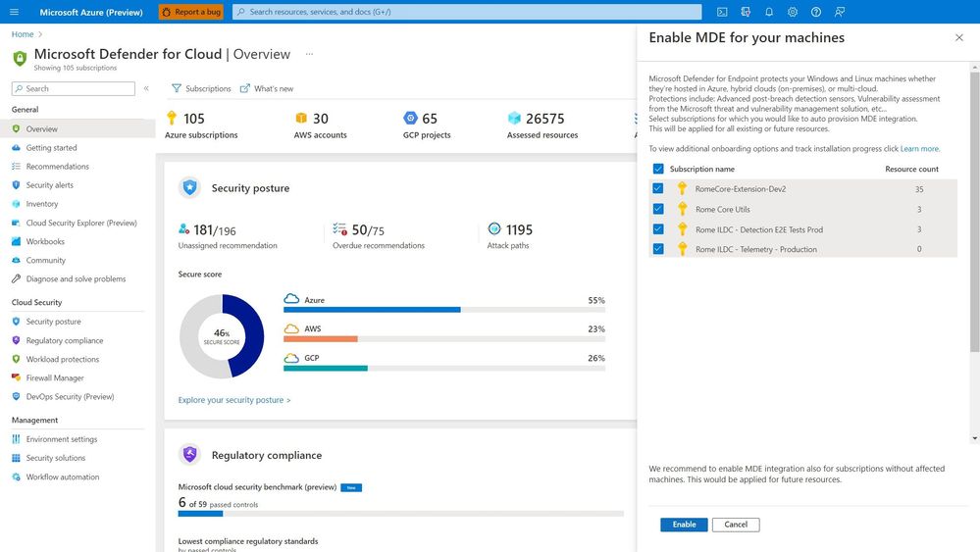
Task: Click the 26575 Assessed resources cube icon
Action: (514, 118)
